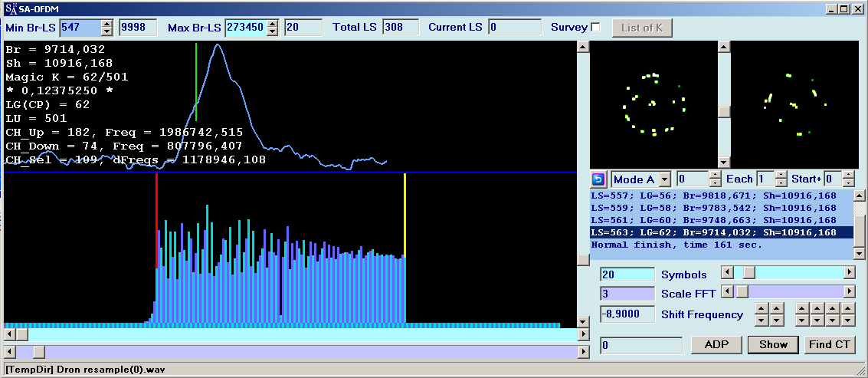Screen dimensions: 868x378
Task: Click the Max Br-LS field showing 273450
Action: point(244,27)
